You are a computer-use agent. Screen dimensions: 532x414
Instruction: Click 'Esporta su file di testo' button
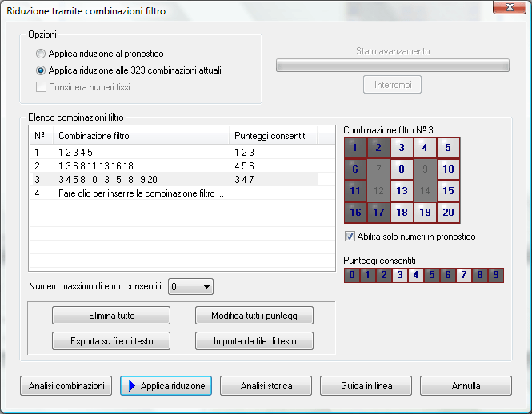110,341
